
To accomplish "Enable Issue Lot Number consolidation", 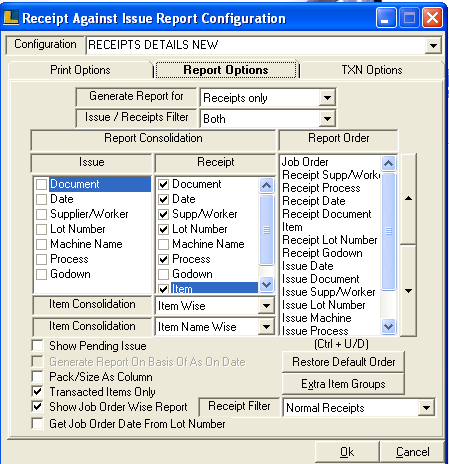I will click(x=41, y=229).
